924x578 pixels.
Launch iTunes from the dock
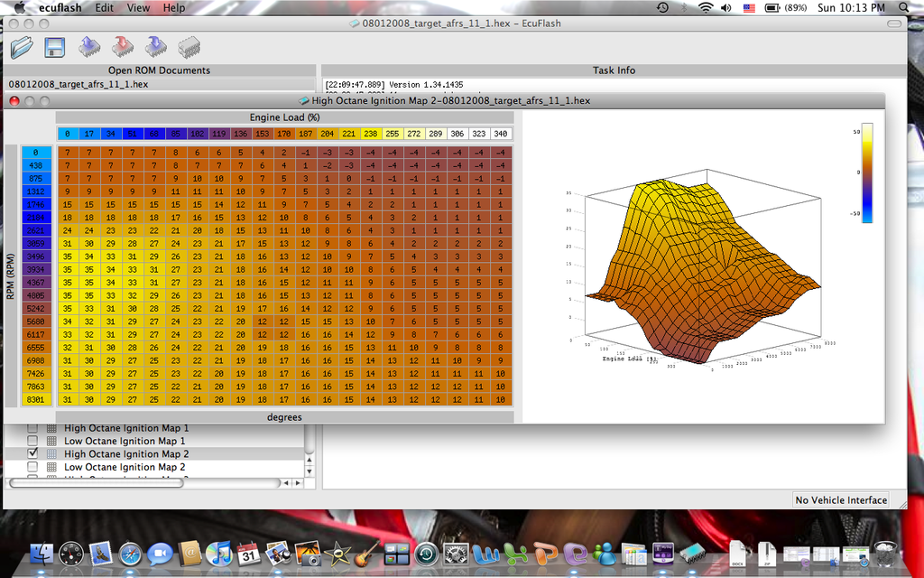(x=218, y=554)
